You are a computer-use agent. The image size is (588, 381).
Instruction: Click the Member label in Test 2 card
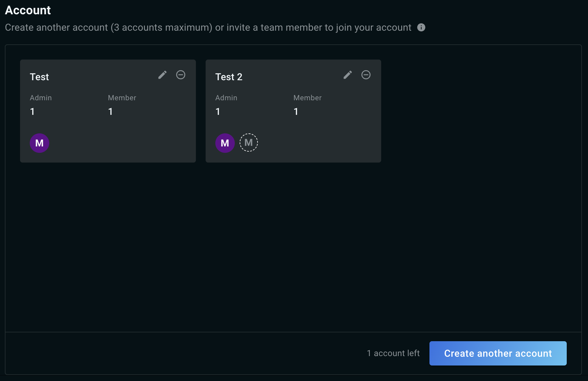tap(307, 98)
